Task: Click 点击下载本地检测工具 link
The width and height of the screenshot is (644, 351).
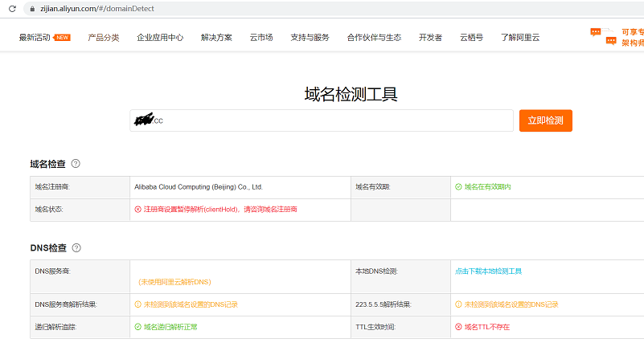Action: pos(488,271)
